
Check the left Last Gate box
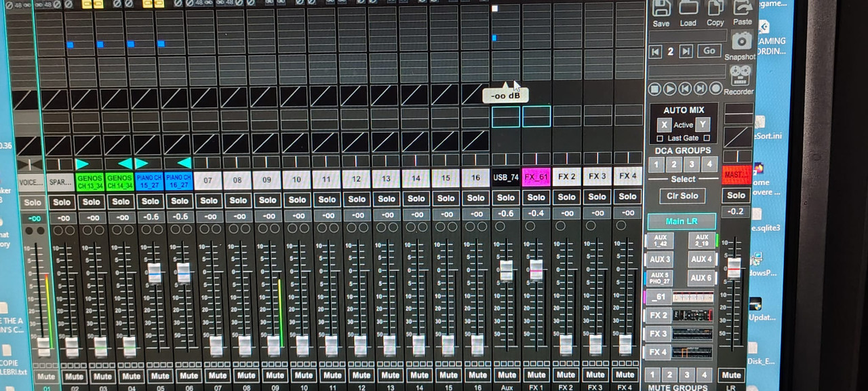(x=661, y=138)
